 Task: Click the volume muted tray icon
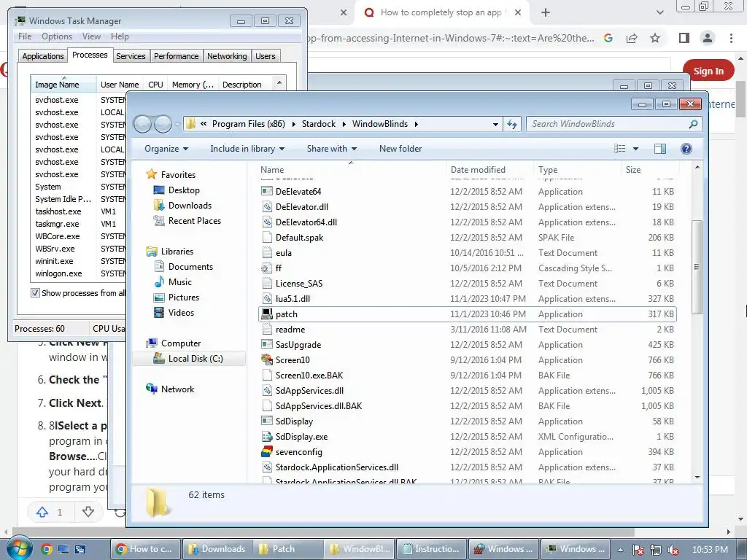pos(673,550)
